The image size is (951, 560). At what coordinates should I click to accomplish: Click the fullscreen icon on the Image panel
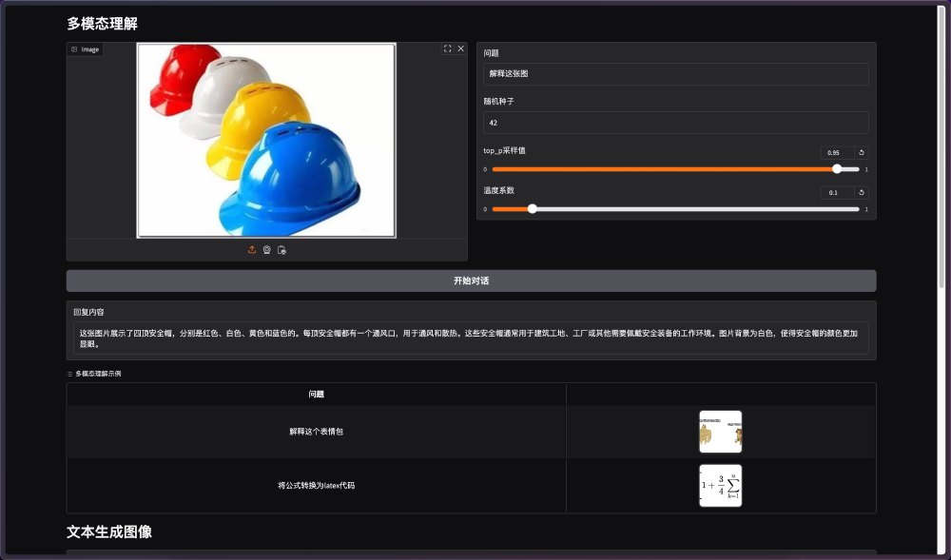click(447, 48)
